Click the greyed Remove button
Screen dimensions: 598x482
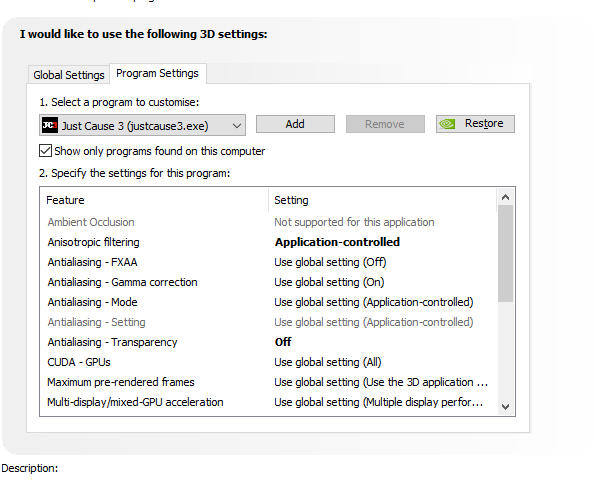pyautogui.click(x=385, y=124)
